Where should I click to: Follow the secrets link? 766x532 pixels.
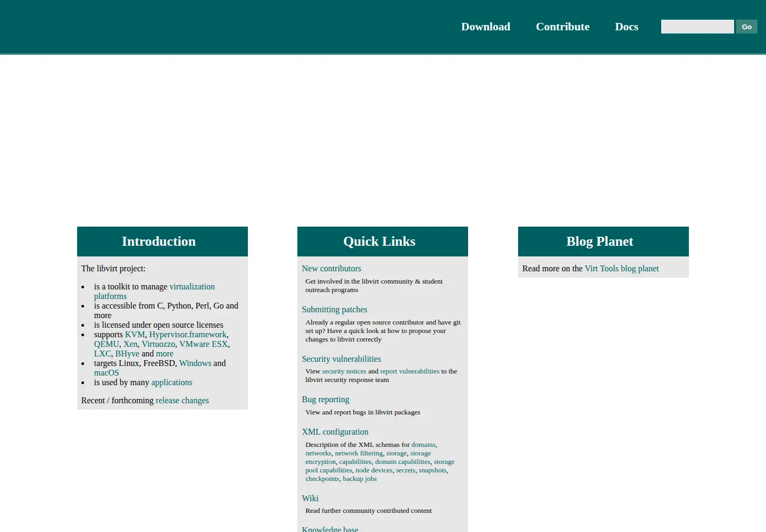point(405,470)
